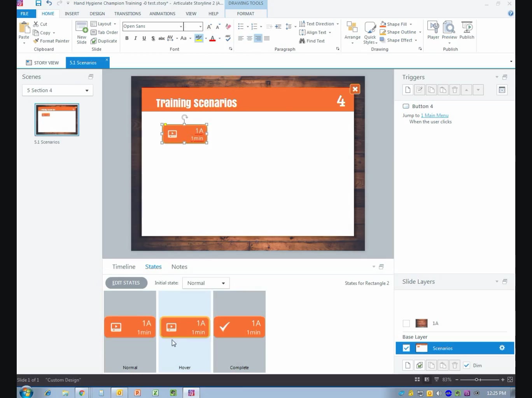
Task: Open Scenarios layer properties gear
Action: pyautogui.click(x=502, y=348)
